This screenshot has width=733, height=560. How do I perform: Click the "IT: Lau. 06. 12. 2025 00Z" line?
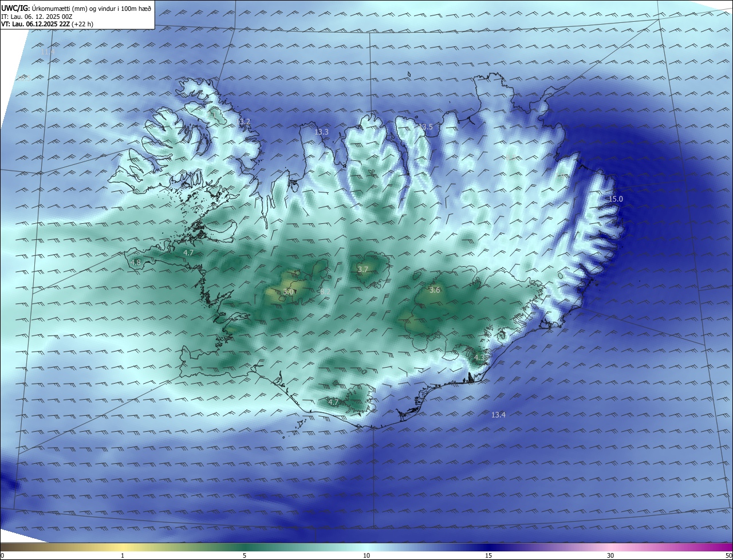[x=36, y=17]
